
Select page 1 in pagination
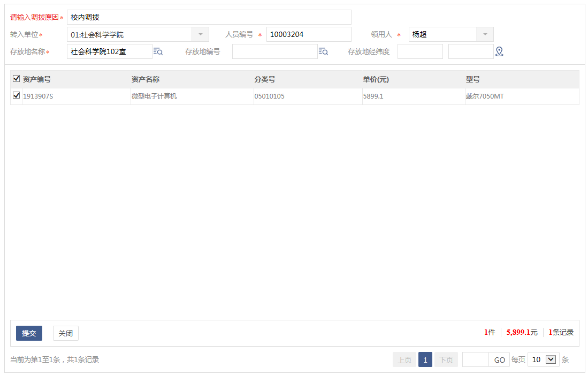(x=425, y=359)
